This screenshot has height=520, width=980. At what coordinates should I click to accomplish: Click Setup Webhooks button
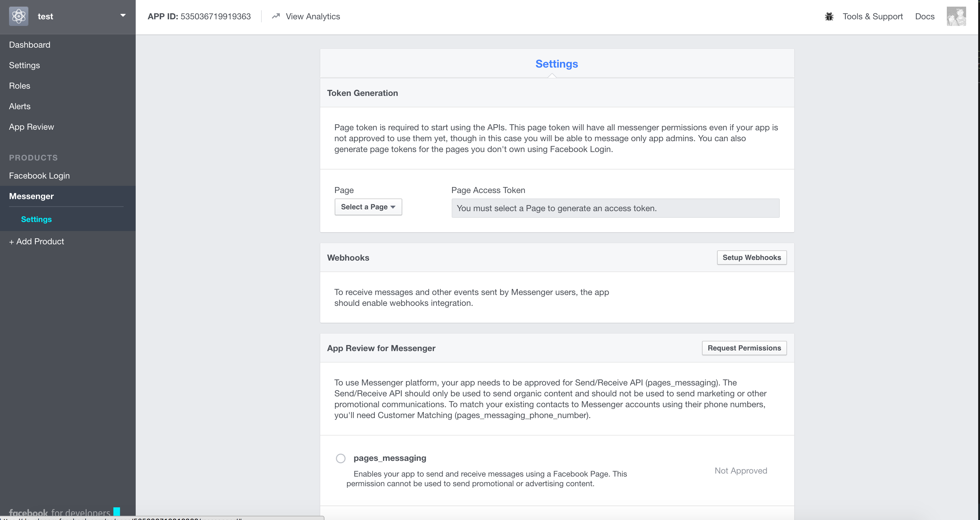(x=752, y=257)
